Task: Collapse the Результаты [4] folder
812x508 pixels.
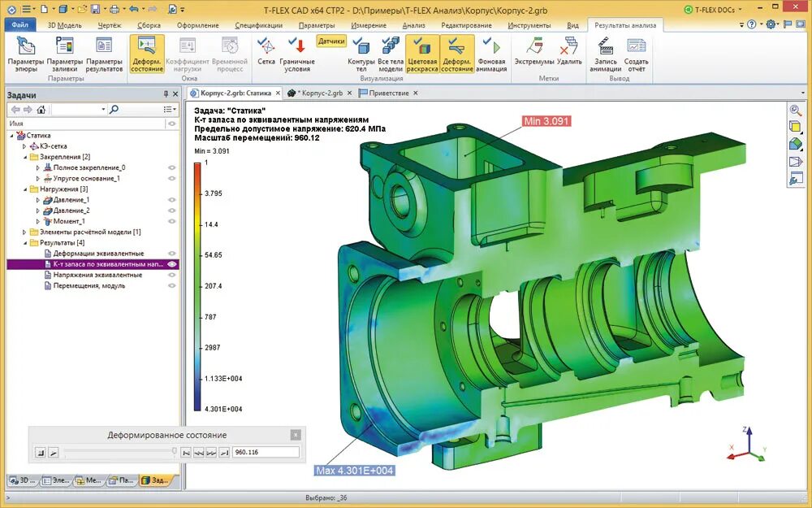Action: click(24, 242)
